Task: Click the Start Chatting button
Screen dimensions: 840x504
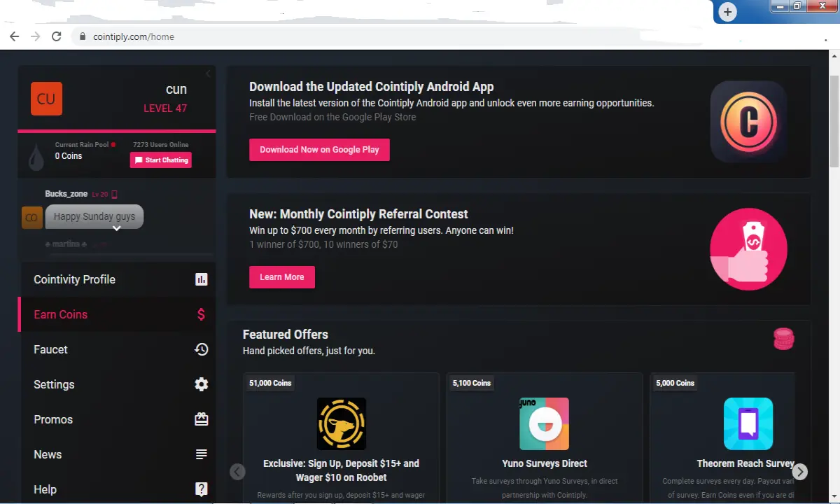Action: (x=161, y=160)
